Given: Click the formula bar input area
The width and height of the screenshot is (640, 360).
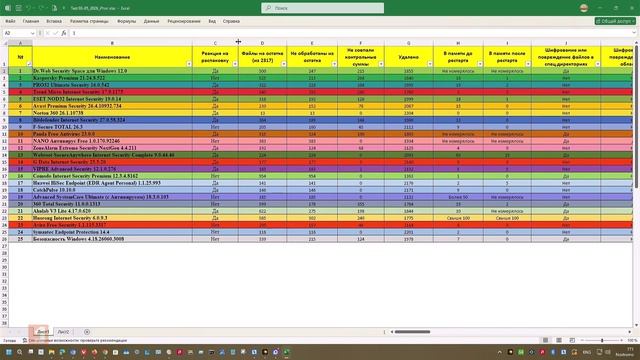Looking at the screenshot, I should 349,33.
